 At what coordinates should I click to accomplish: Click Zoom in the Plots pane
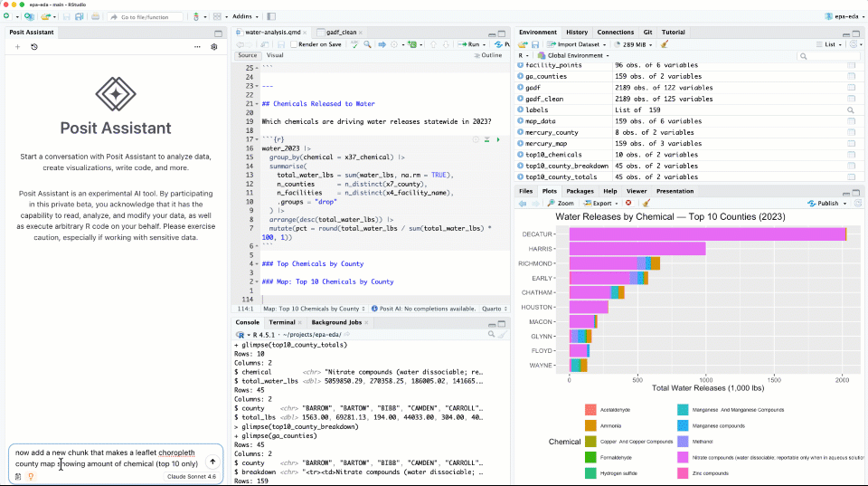561,204
